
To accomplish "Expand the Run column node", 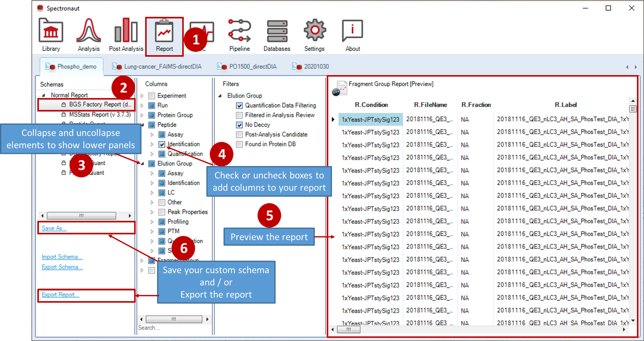I will pos(142,106).
